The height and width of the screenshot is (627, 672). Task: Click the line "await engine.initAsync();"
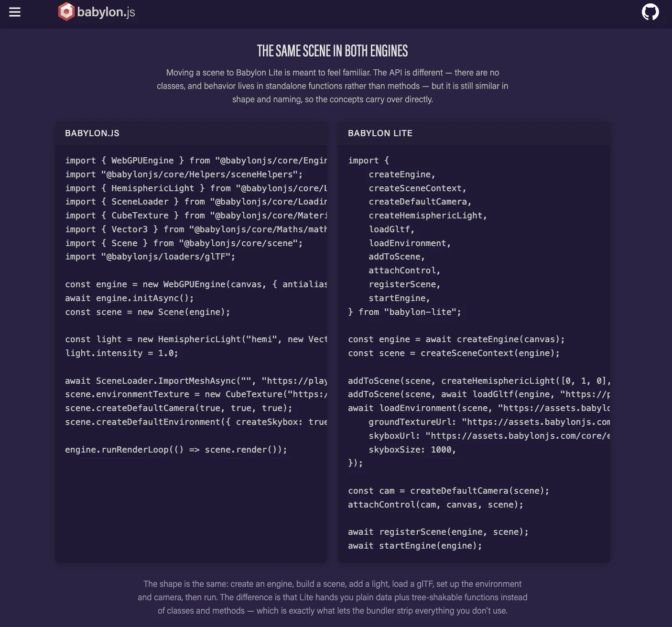coord(130,298)
